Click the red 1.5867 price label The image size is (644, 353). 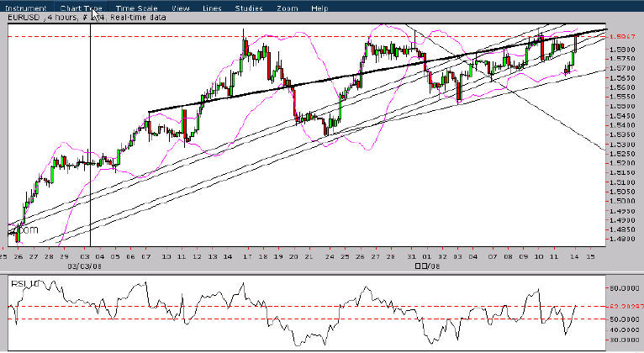point(623,37)
